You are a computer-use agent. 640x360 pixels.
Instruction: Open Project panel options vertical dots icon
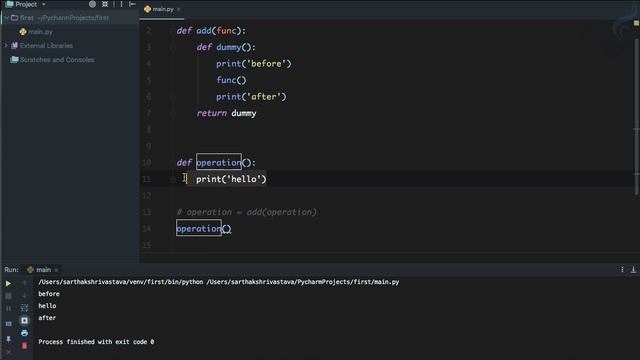click(x=121, y=4)
